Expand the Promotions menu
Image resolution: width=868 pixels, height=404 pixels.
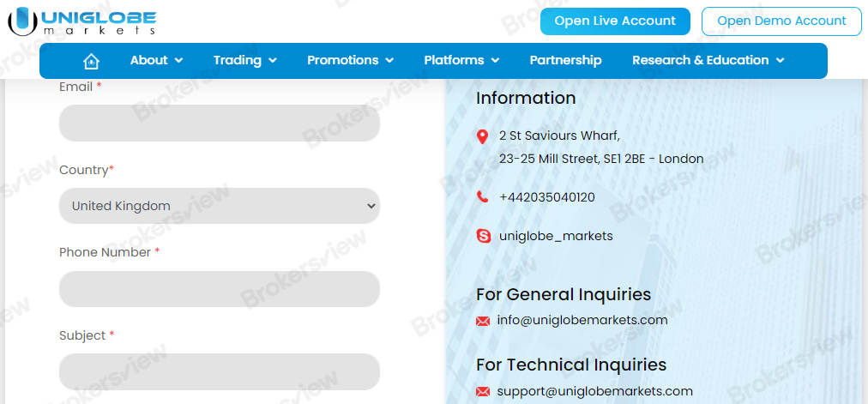point(351,60)
